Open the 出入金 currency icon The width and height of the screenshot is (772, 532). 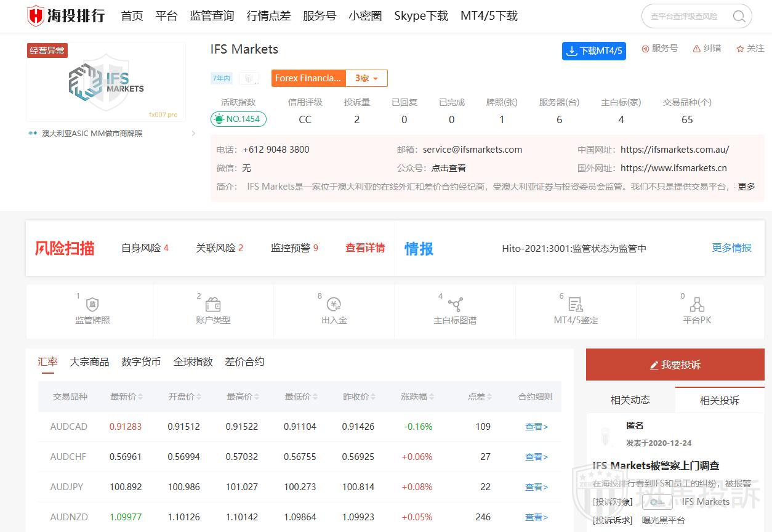coord(334,305)
